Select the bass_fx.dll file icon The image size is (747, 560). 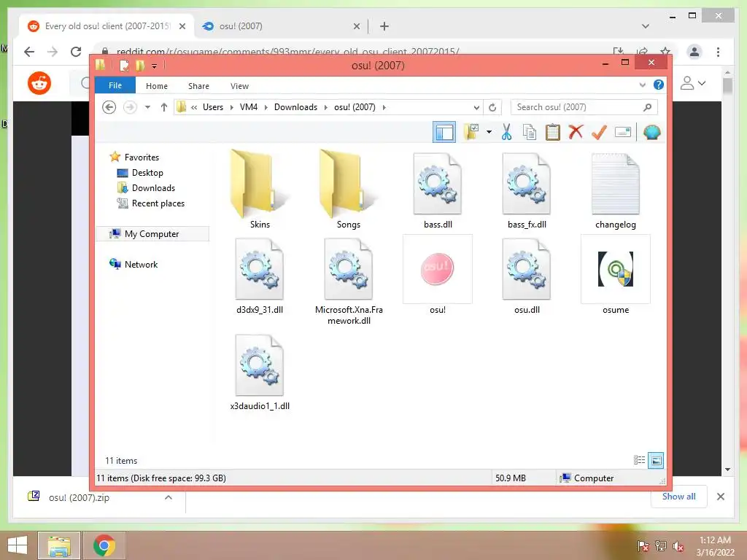527,184
